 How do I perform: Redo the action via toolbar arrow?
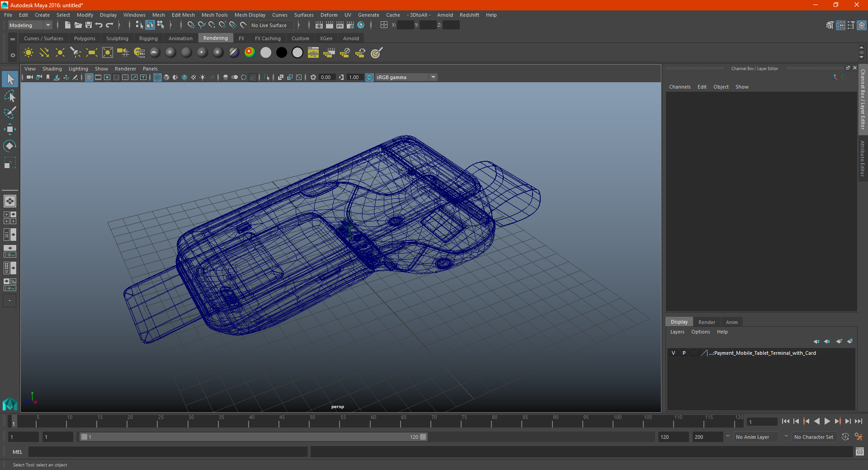(109, 25)
